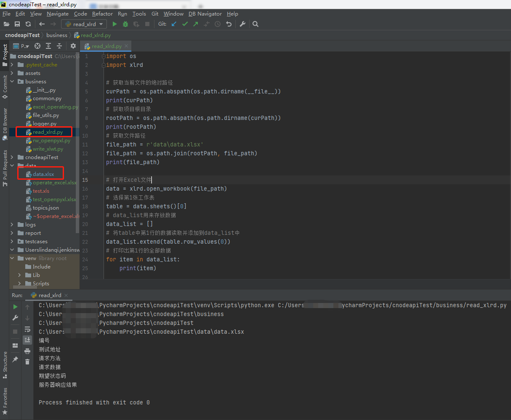
Task: Toggle the Pull Requests side tab
Action: 5,168
